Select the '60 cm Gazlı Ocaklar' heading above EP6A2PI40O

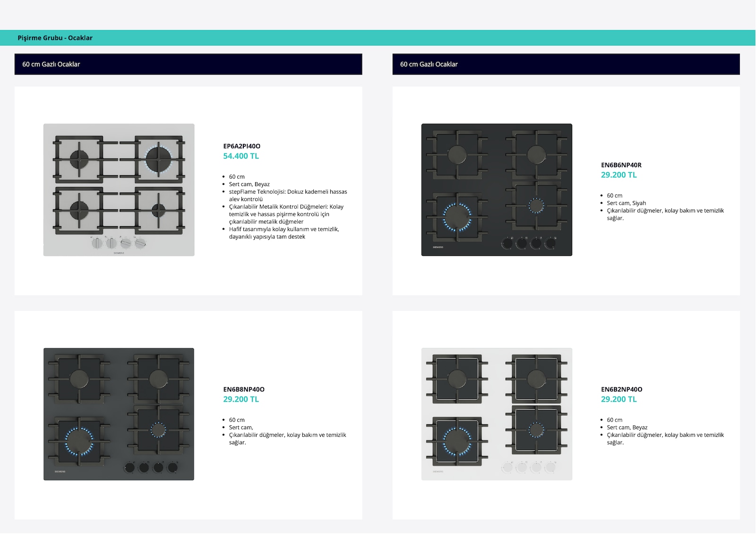pos(51,64)
